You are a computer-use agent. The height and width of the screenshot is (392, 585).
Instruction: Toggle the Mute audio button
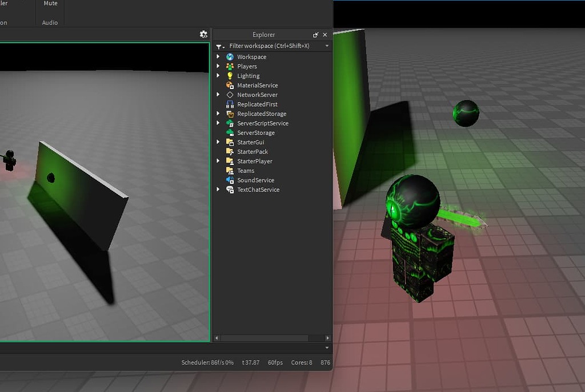click(x=50, y=3)
